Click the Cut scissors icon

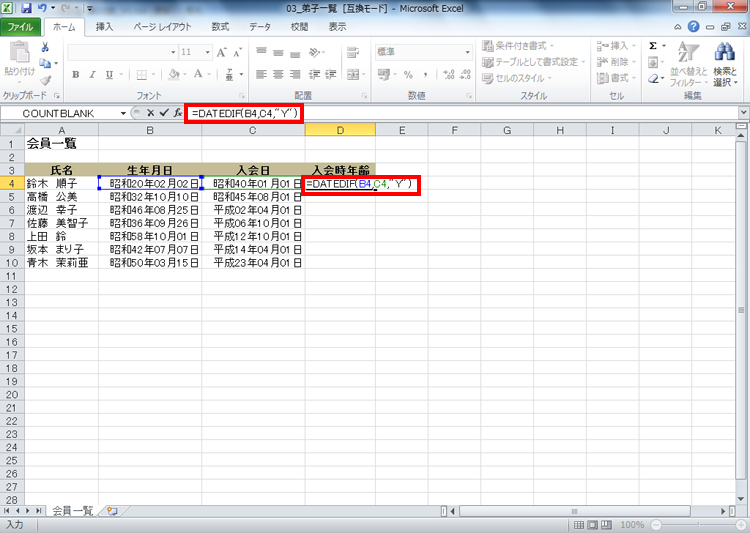[45, 47]
